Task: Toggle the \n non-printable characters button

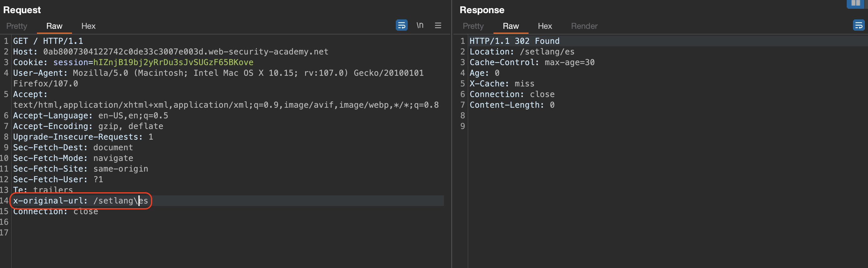Action: [420, 25]
